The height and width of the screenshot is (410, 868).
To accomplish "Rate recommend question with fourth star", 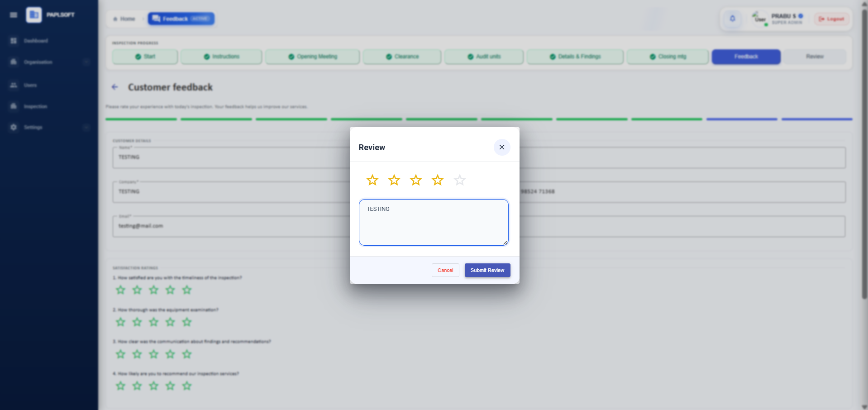I will click(x=170, y=386).
